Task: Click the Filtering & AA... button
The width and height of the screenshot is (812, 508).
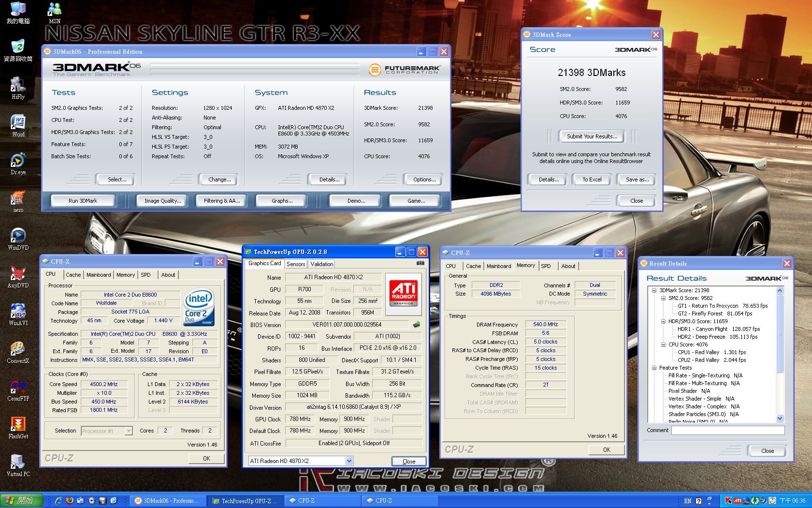Action: pos(222,201)
